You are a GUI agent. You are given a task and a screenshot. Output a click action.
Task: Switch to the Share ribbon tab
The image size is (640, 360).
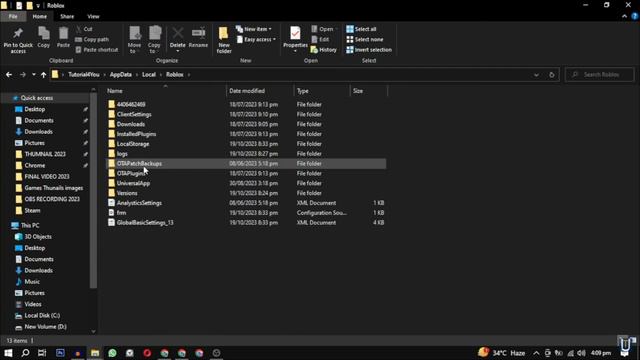click(x=67, y=16)
